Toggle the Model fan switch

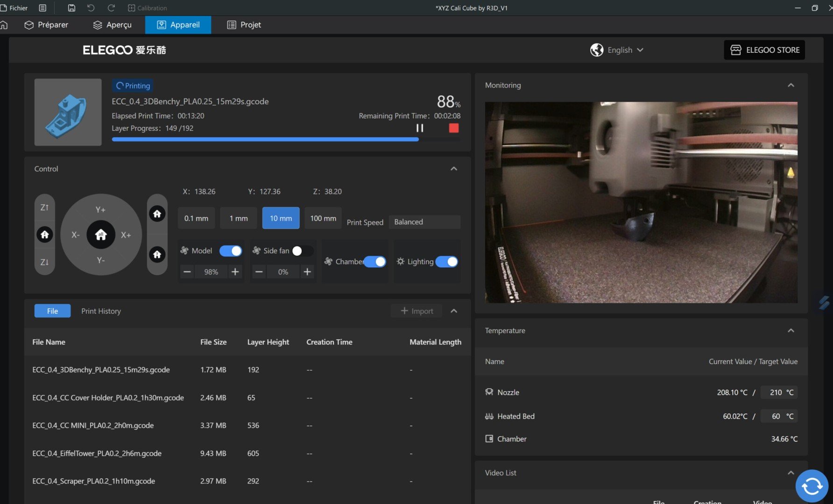(x=231, y=251)
